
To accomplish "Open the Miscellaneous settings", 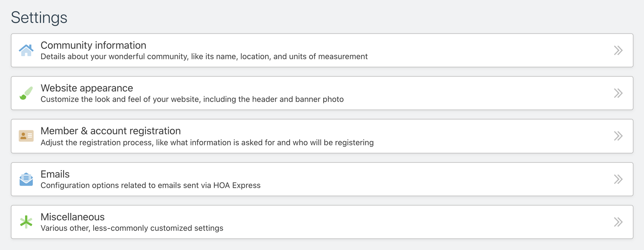I will pos(72,217).
